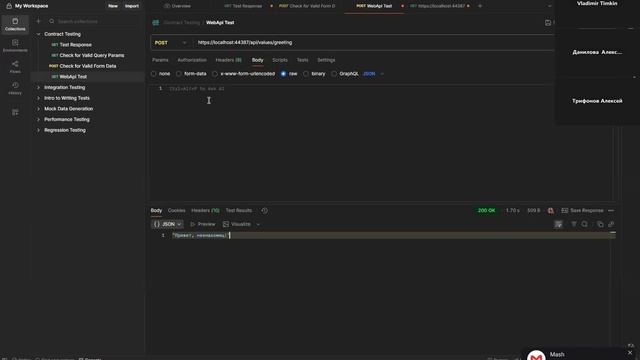Switch to the request Headers tab
Viewport: 640px width, 360px height.
pyautogui.click(x=228, y=60)
